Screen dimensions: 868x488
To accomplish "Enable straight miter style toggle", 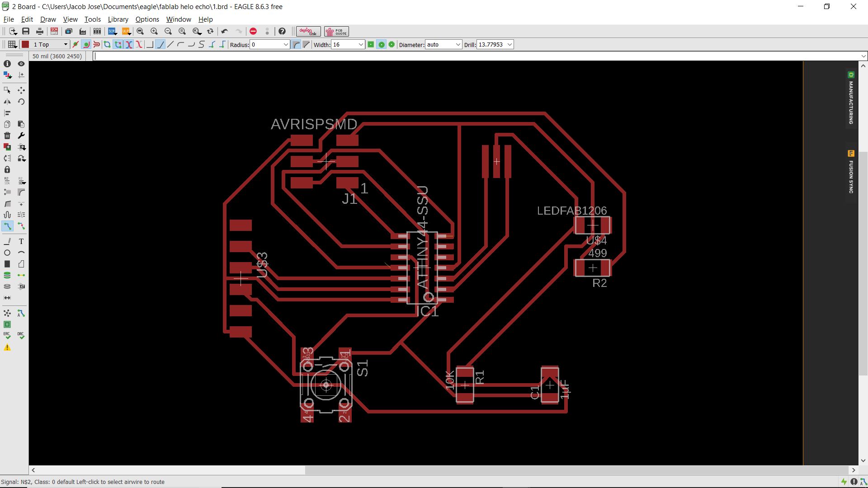I will tap(307, 44).
